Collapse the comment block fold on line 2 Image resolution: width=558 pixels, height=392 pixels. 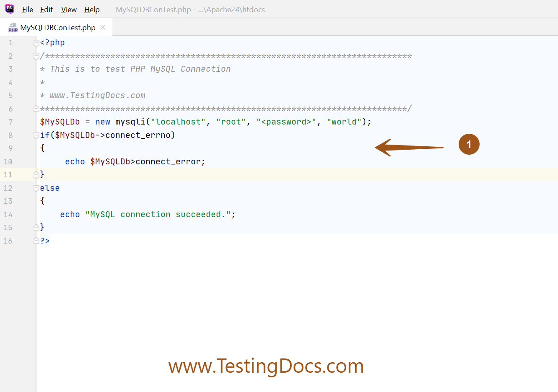pyautogui.click(x=36, y=55)
